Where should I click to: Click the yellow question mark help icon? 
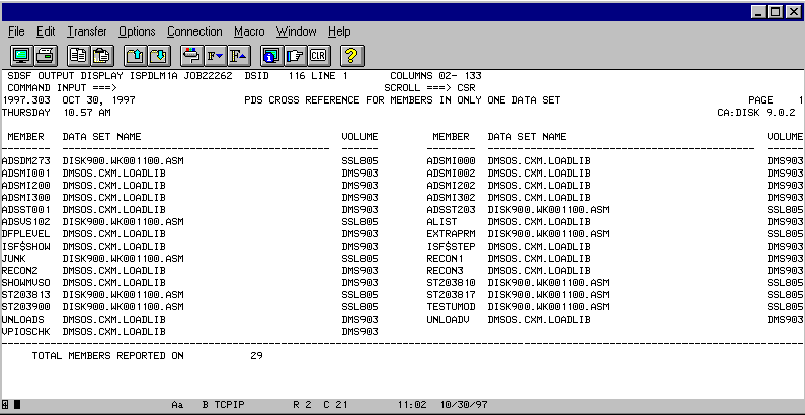click(351, 55)
